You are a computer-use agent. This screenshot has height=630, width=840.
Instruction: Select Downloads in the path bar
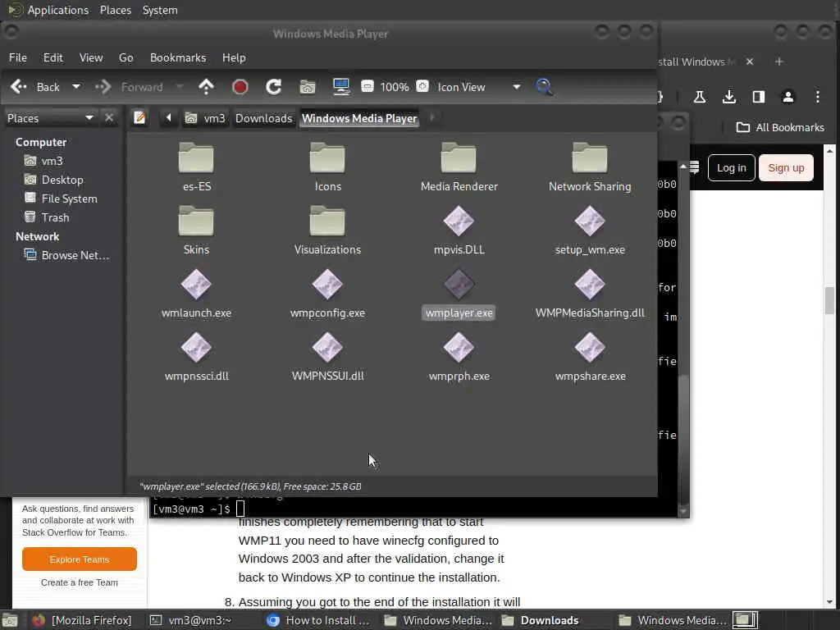pyautogui.click(x=264, y=118)
